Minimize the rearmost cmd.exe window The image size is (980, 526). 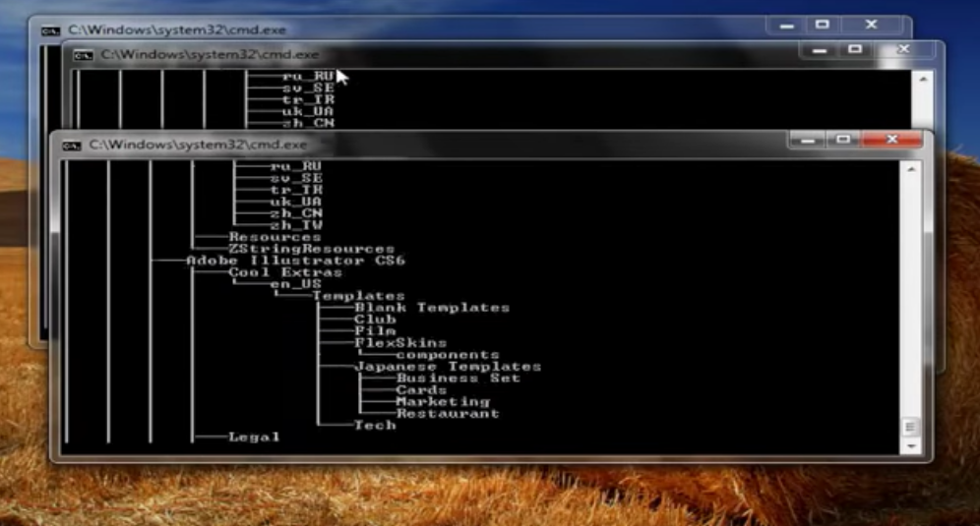[787, 26]
